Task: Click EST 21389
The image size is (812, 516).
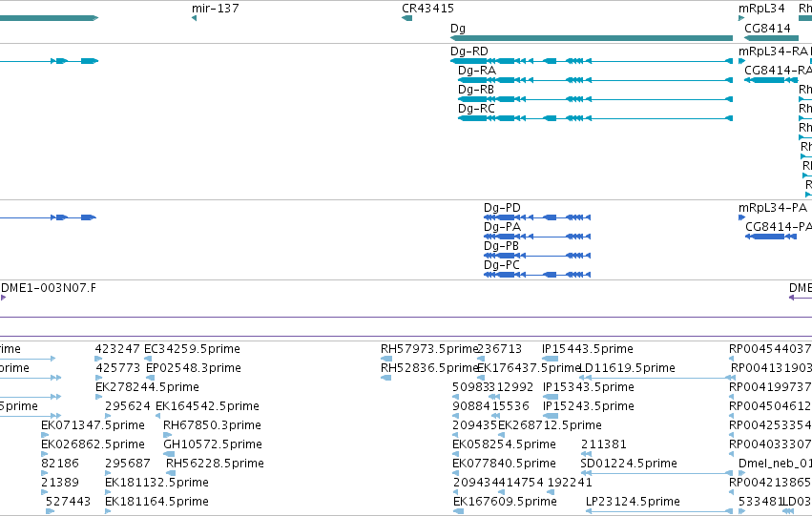Action: [x=60, y=483]
